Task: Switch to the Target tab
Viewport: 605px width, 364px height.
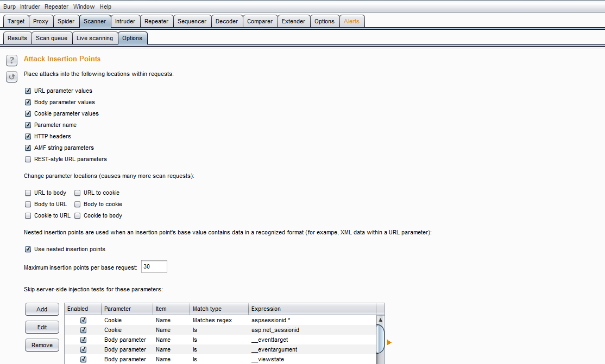Action: (x=16, y=21)
